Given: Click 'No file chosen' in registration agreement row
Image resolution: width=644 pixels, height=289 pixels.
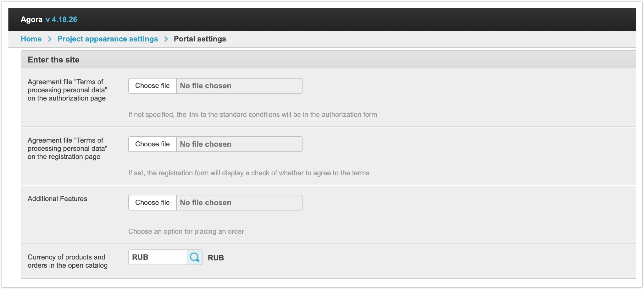Looking at the screenshot, I should click(x=206, y=144).
